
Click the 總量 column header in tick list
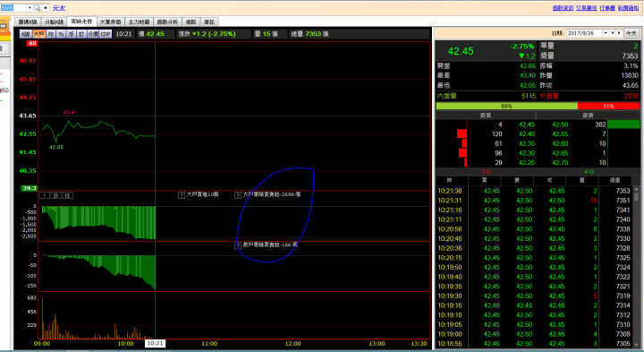pyautogui.click(x=614, y=180)
